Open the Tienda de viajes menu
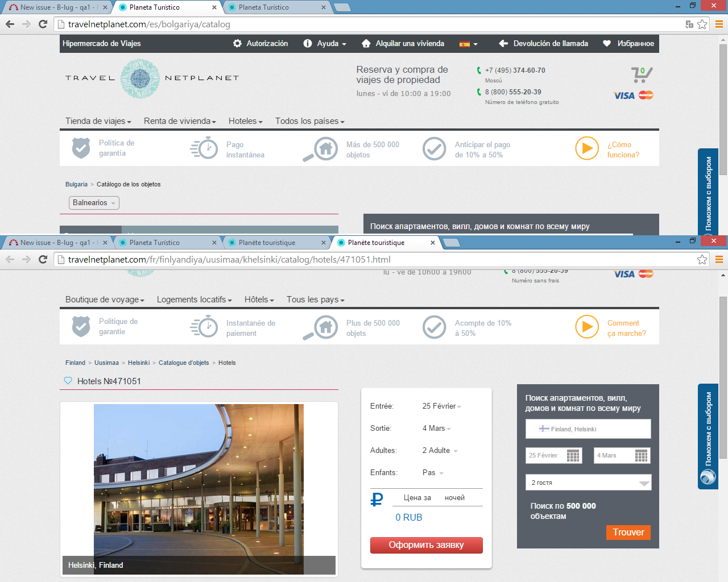The height and width of the screenshot is (582, 728). (98, 121)
